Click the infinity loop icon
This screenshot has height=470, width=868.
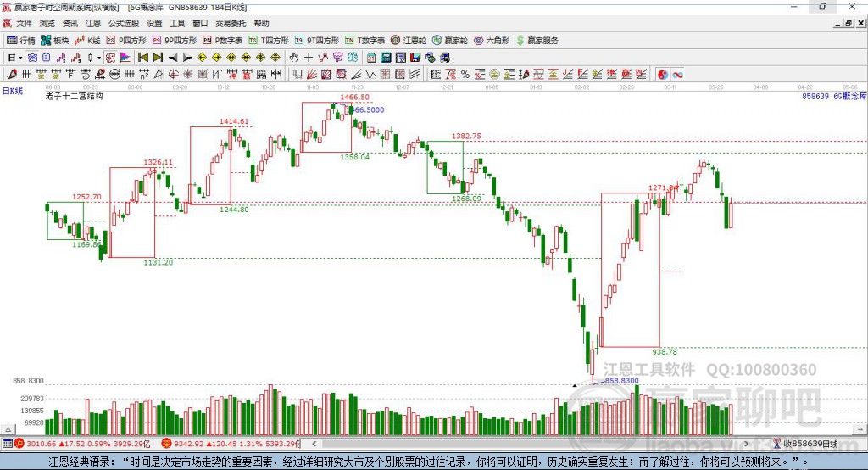point(676,75)
